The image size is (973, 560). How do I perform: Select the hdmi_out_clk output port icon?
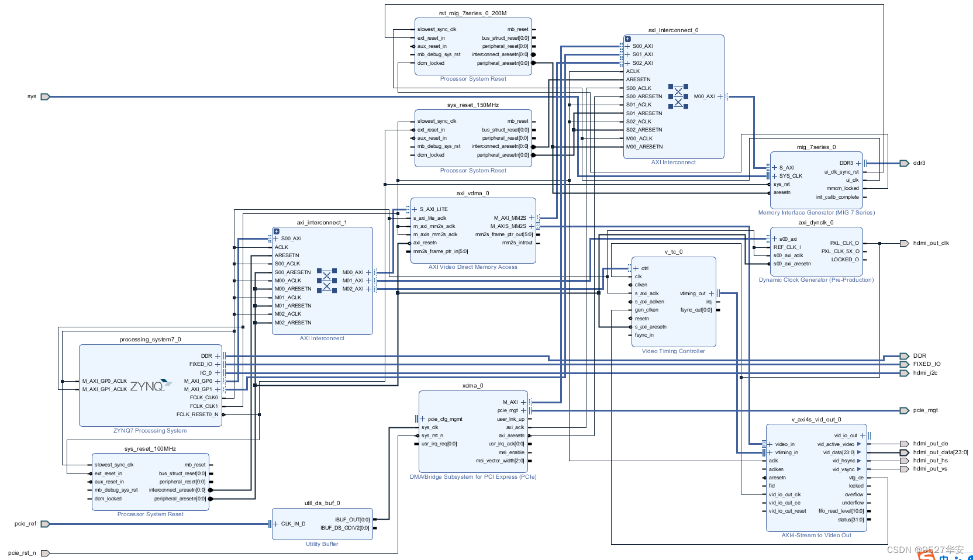click(904, 243)
